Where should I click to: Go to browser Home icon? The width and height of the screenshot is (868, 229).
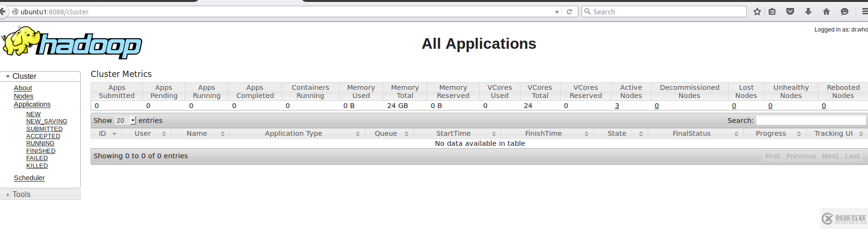pos(826,12)
